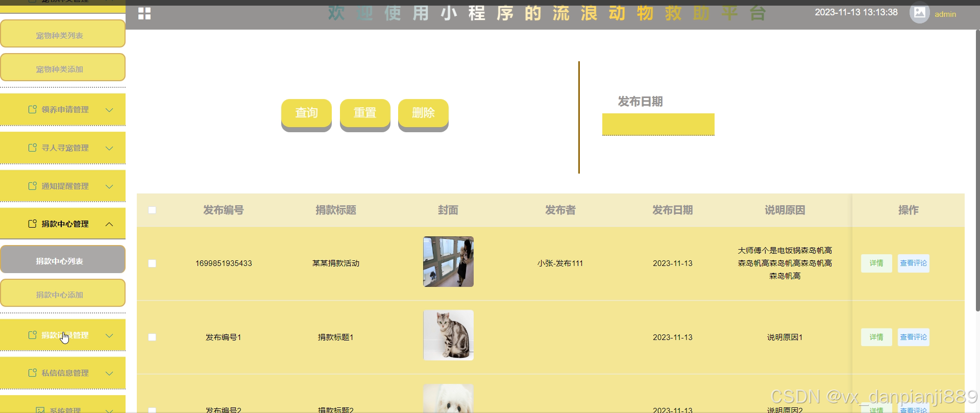Click the 捐款中心管理 menu icon
The image size is (980, 413).
coord(32,224)
